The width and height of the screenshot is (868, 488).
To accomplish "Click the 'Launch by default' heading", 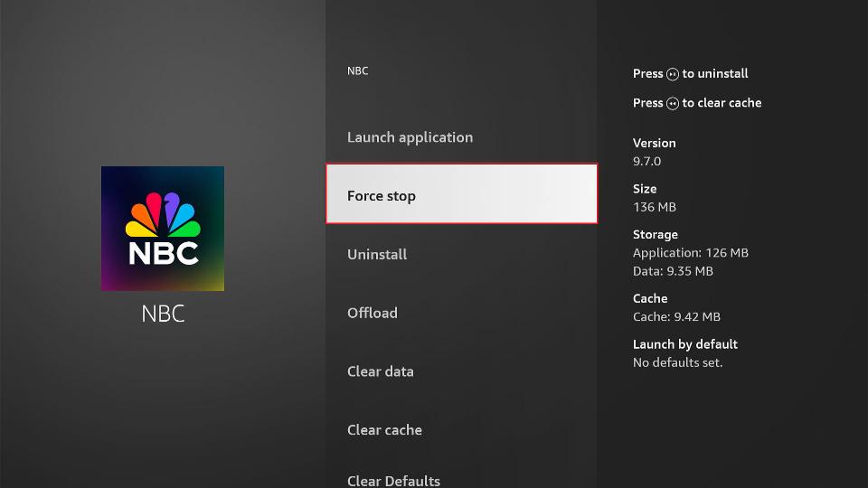I will click(x=685, y=344).
